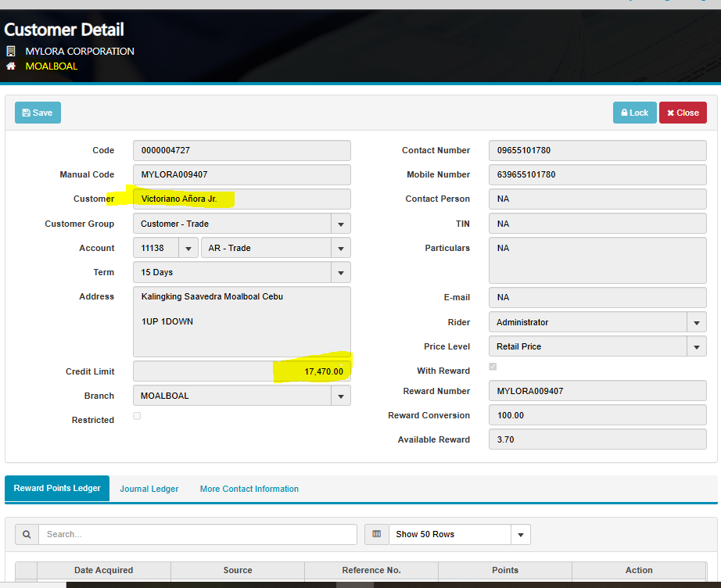Image resolution: width=721 pixels, height=588 pixels.
Task: Expand the Customer Group dropdown
Action: click(340, 224)
